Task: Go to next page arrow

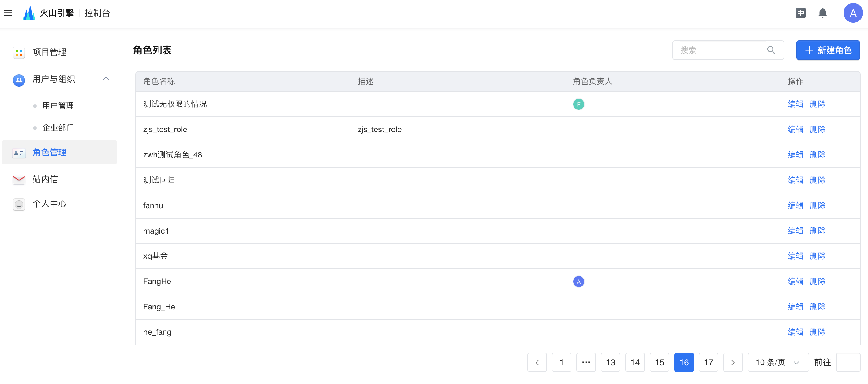Action: pos(733,362)
